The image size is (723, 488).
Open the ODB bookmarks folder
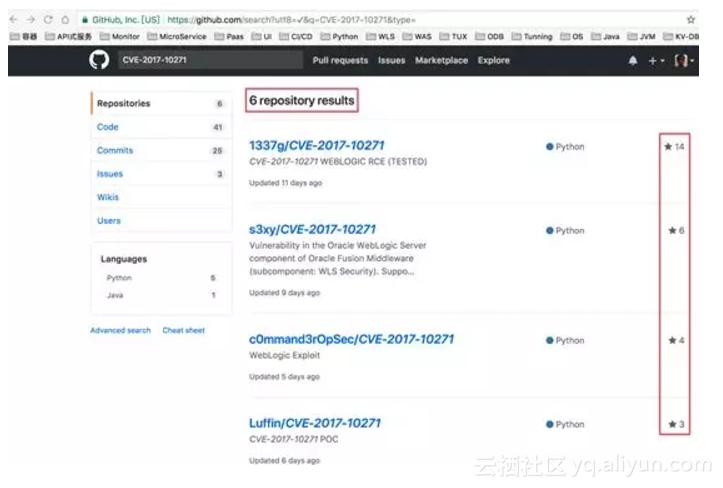[x=490, y=36]
